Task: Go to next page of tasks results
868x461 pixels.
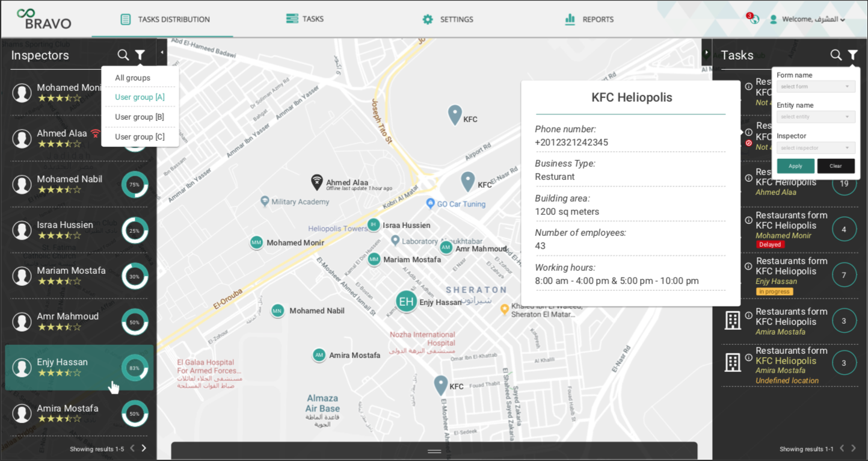Action: [x=854, y=448]
